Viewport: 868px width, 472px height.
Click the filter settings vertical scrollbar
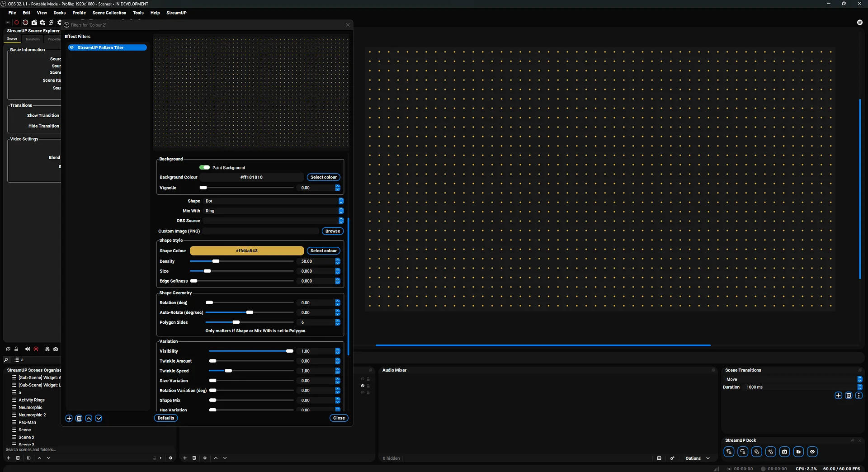(x=348, y=287)
